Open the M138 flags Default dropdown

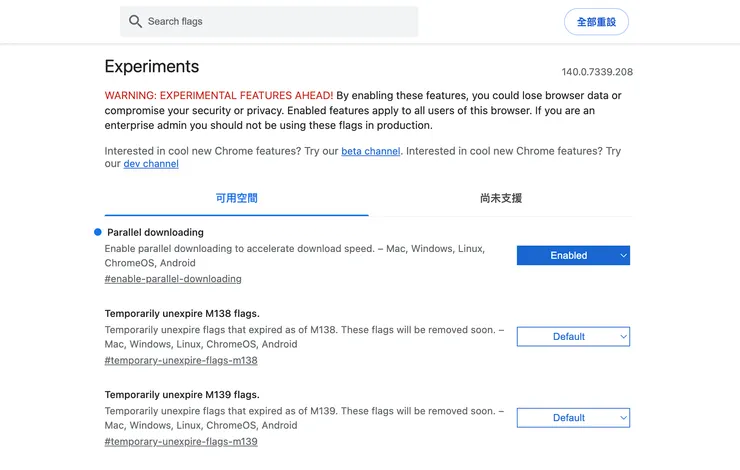click(573, 336)
